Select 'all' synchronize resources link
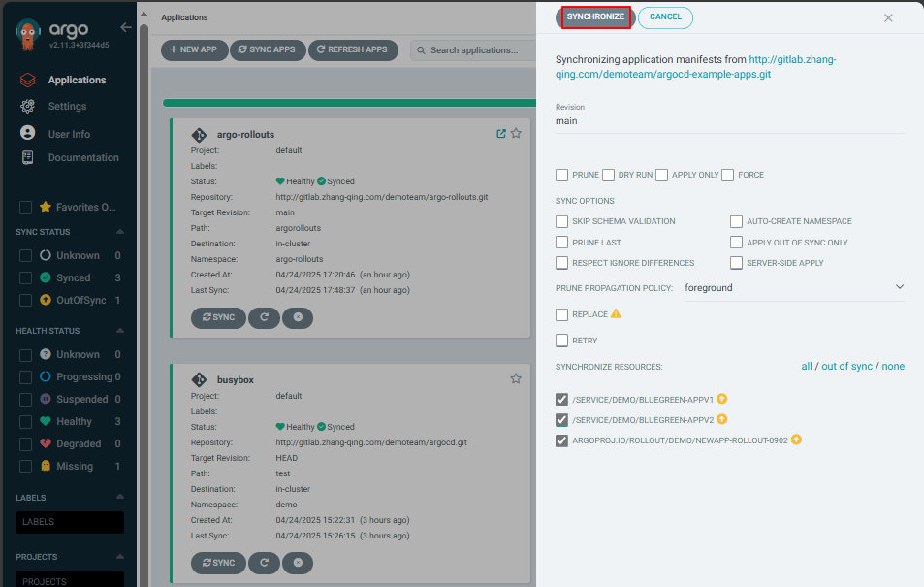 (806, 367)
